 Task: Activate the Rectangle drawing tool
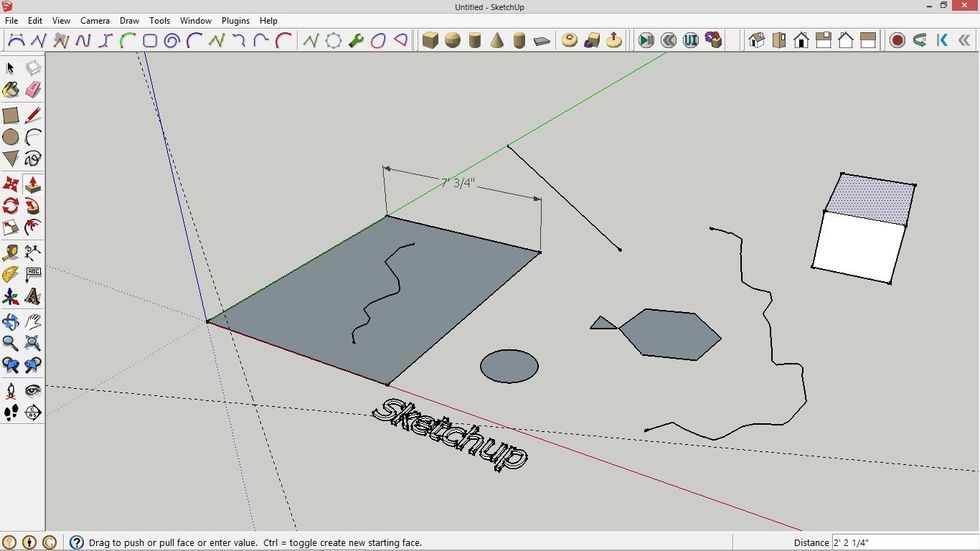coord(10,115)
